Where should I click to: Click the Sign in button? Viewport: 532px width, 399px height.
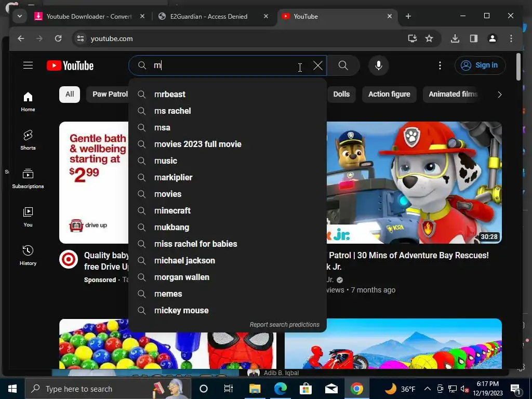tap(480, 65)
